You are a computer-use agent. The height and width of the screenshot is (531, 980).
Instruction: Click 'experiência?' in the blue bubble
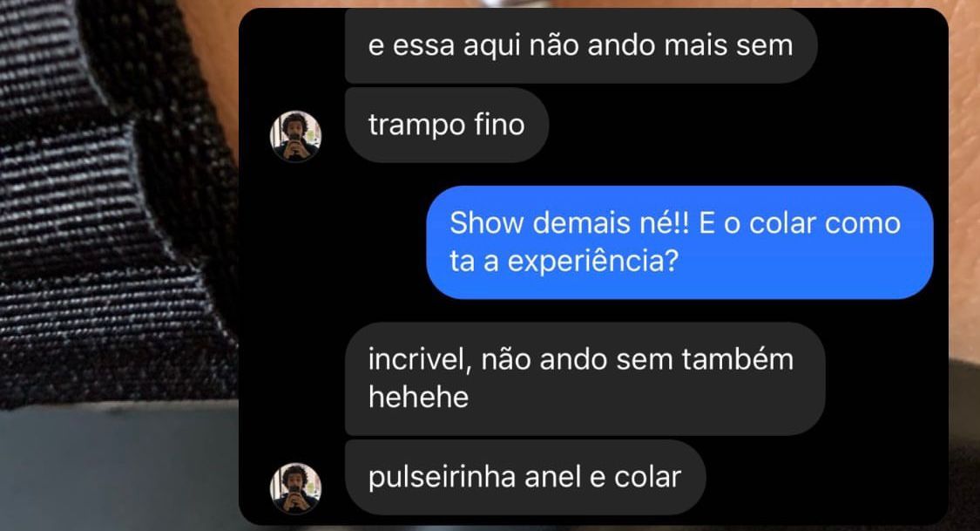click(x=592, y=262)
